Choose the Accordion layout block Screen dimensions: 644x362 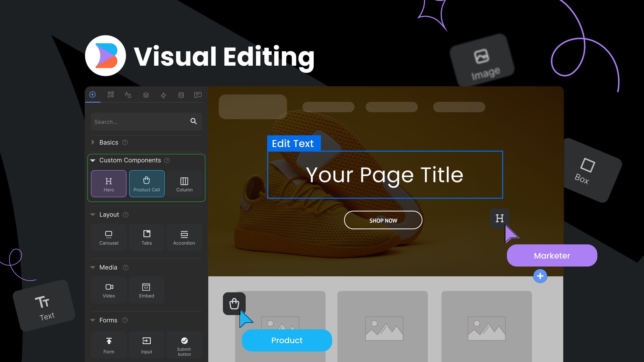184,237
